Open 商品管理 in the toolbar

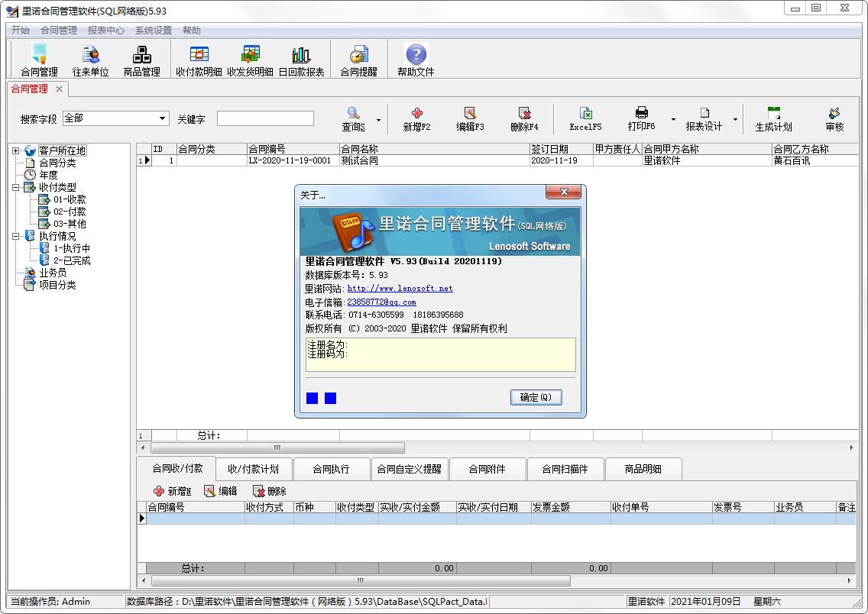[x=141, y=60]
